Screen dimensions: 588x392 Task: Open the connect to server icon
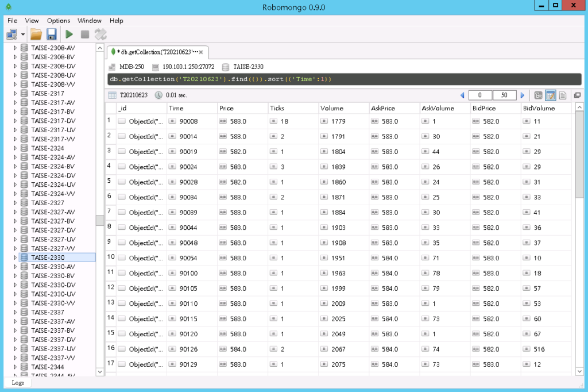(x=11, y=34)
